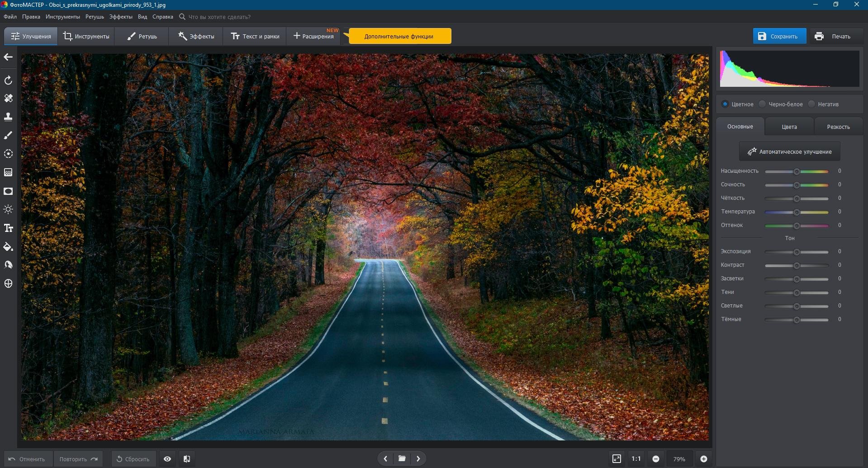This screenshot has width=868, height=468.
Task: Switch to the Цвета tab
Action: point(789,127)
